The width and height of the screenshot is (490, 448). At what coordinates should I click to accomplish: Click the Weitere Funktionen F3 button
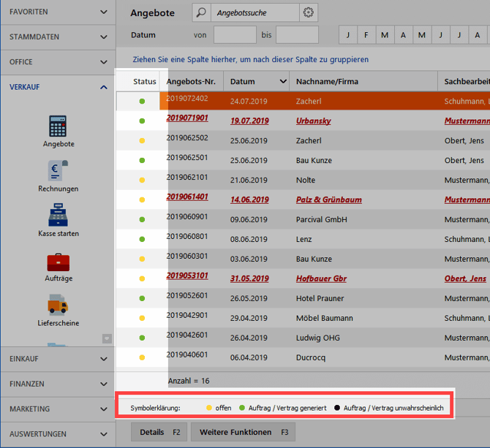243,432
